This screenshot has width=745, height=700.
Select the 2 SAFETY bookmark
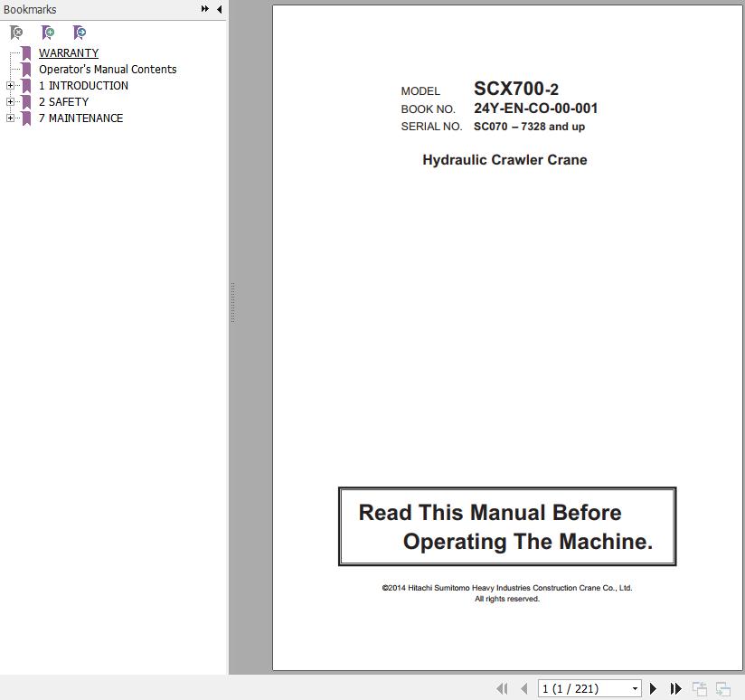pos(63,101)
